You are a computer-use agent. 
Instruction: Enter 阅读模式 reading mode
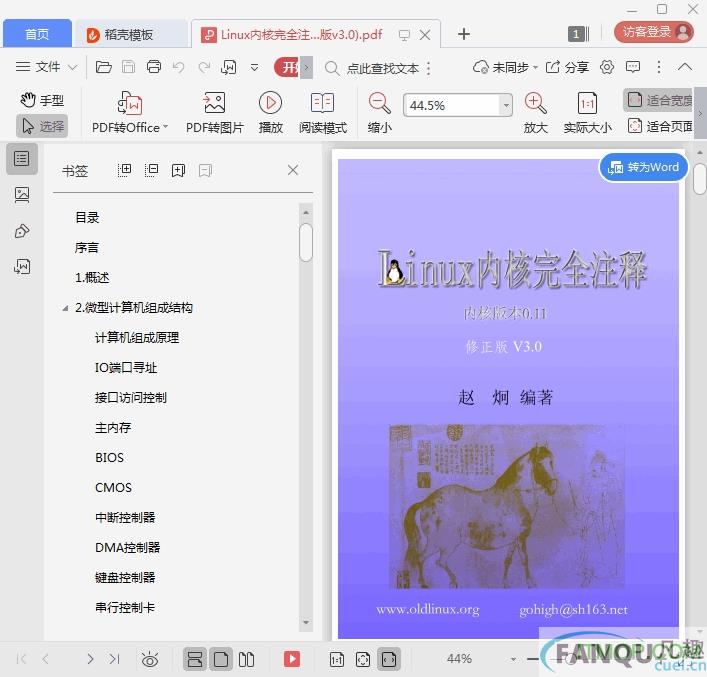coord(323,113)
